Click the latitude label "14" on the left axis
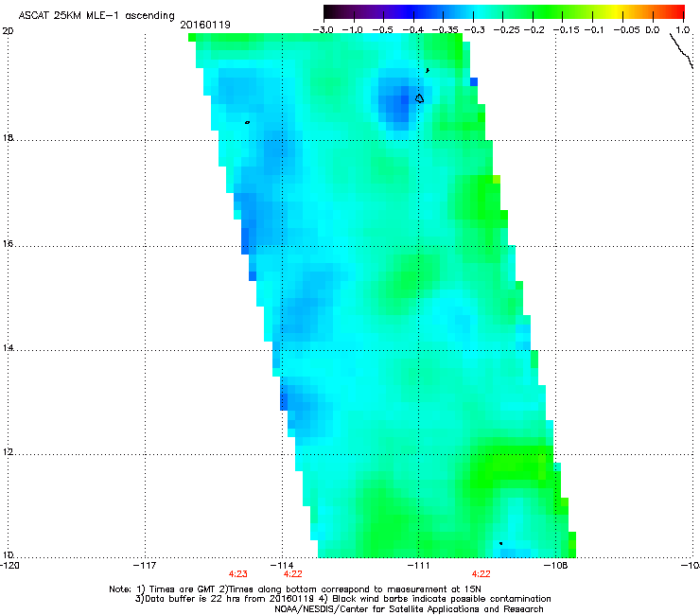This screenshot has height=615, width=700. [x=8, y=348]
